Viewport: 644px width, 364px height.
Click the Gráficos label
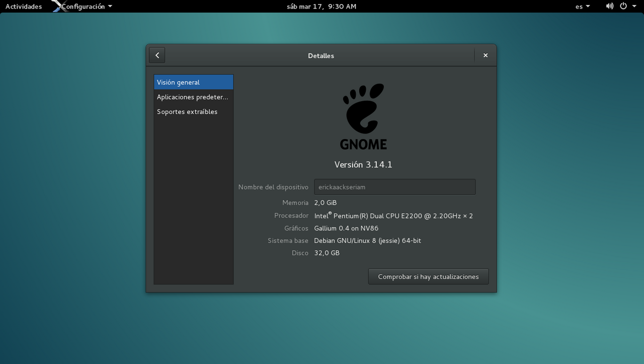[296, 228]
